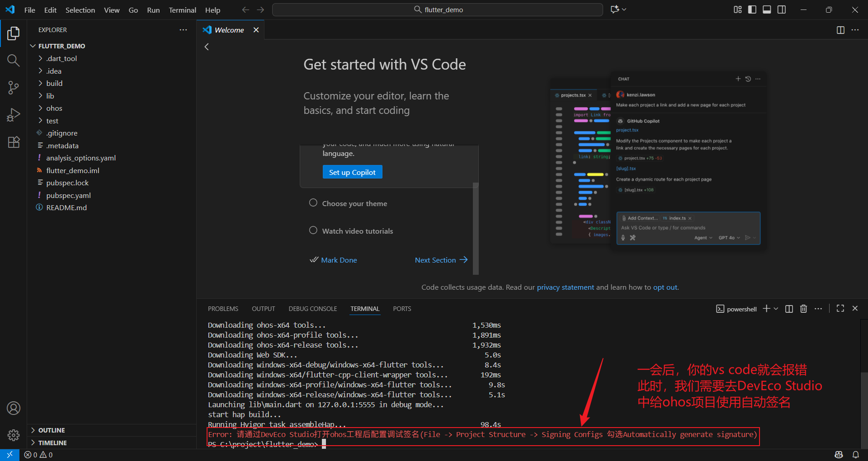Select the powershell terminal label

point(736,309)
